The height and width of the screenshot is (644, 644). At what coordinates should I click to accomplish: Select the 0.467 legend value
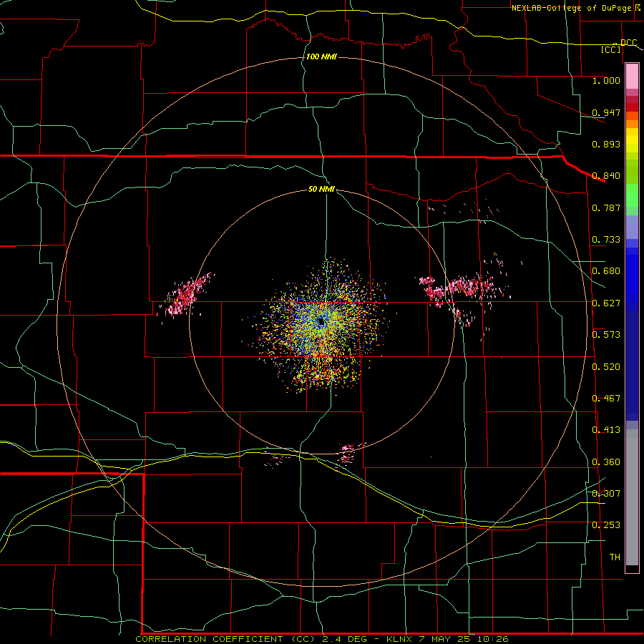(606, 399)
